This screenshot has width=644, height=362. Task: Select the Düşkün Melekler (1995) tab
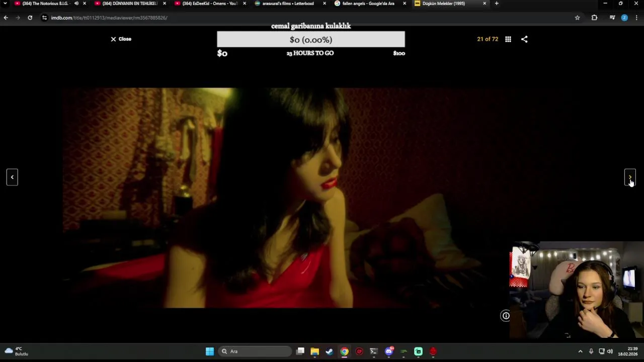[443, 4]
